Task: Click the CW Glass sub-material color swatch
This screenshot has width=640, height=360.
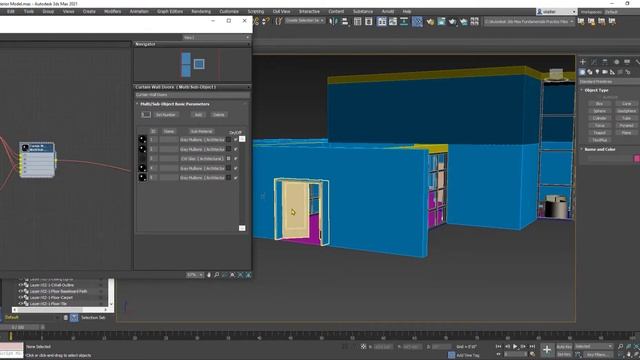Action: pyautogui.click(x=229, y=158)
